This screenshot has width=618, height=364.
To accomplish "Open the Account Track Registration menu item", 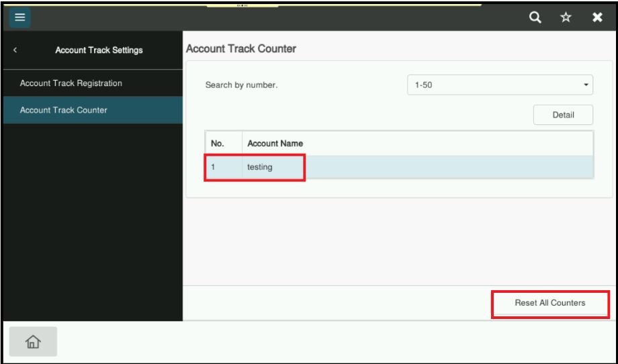I will tap(71, 83).
